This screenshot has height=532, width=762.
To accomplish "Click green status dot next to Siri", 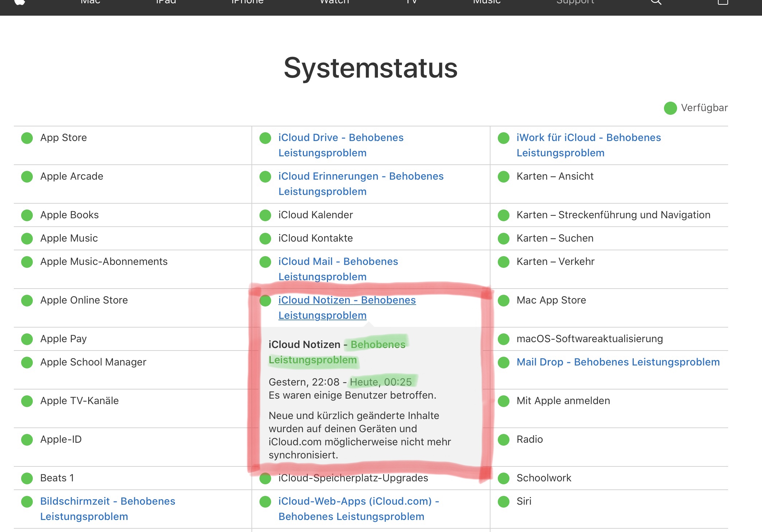I will 504,502.
